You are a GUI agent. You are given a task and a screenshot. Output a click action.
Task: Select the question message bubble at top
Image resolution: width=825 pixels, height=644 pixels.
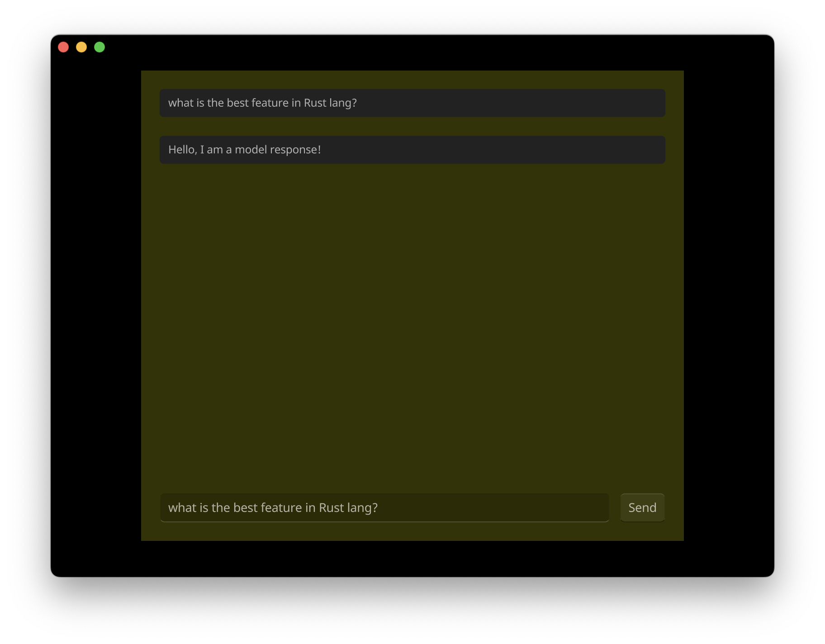coord(412,103)
